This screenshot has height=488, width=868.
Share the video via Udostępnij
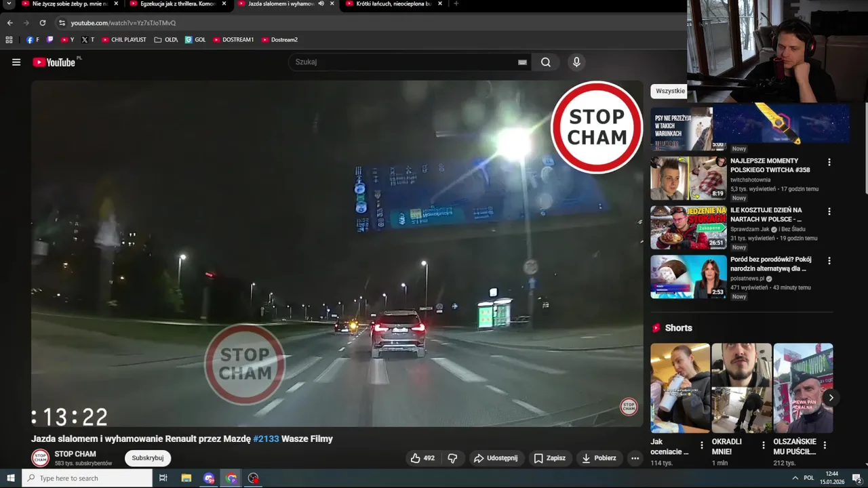[496, 458]
